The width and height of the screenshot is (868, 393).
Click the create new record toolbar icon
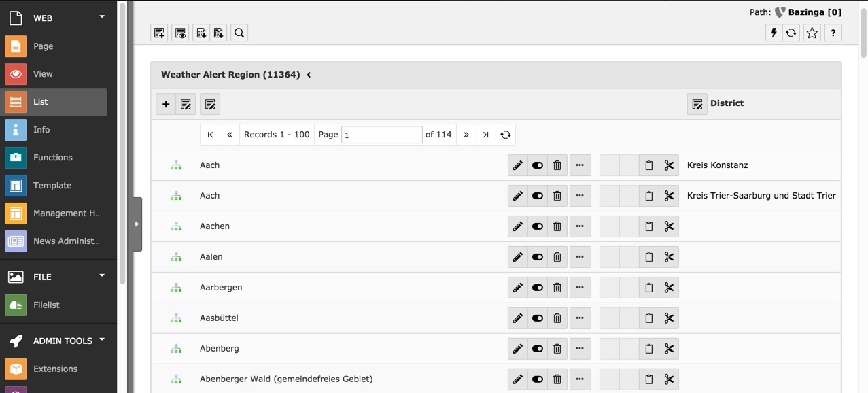click(159, 33)
